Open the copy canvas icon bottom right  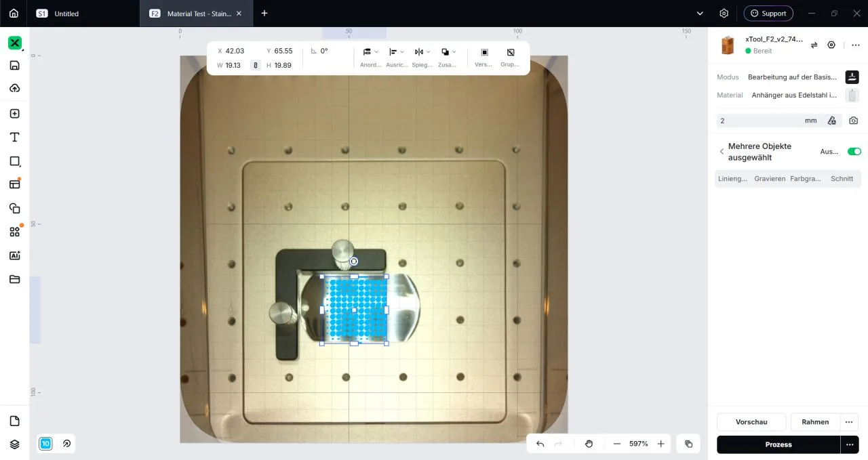(688, 444)
